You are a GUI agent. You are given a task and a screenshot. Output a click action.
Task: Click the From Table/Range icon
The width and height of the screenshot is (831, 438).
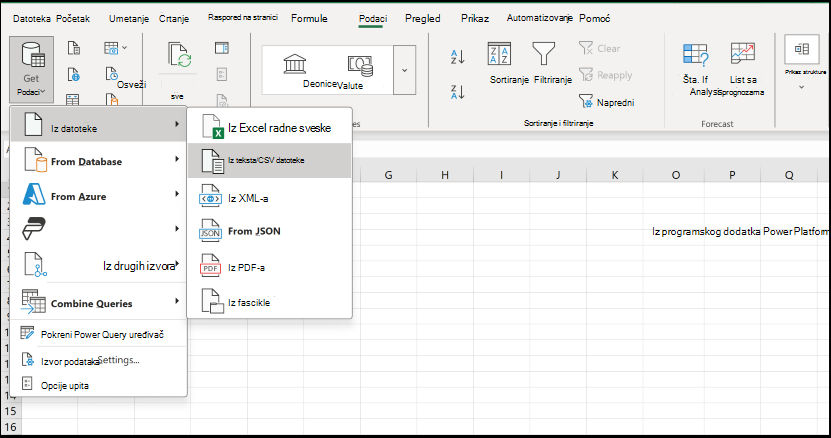coord(73,99)
